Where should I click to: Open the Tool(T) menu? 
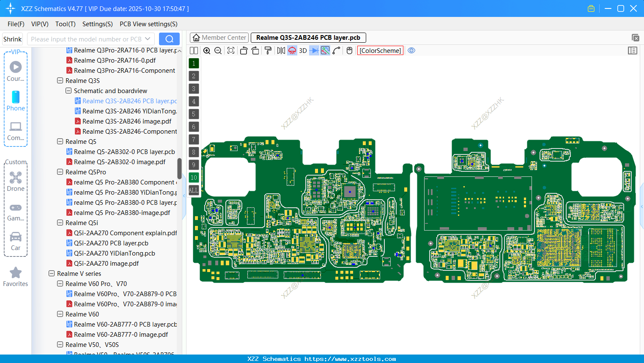tap(65, 24)
